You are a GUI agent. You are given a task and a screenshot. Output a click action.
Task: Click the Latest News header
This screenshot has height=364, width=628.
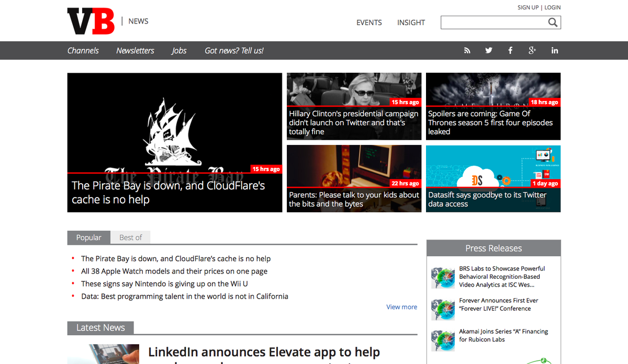tap(100, 328)
